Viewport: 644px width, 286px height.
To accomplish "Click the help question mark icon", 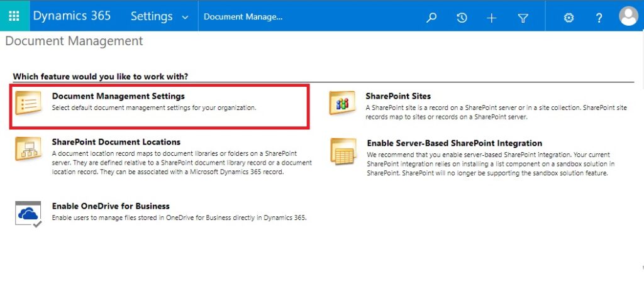I will pyautogui.click(x=599, y=18).
